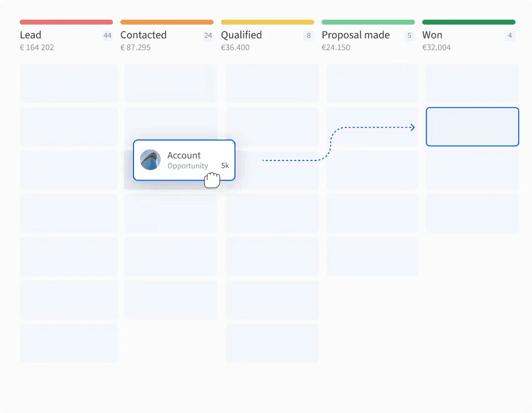The width and height of the screenshot is (532, 413).
Task: Select the Contacted column header
Action: click(x=143, y=35)
